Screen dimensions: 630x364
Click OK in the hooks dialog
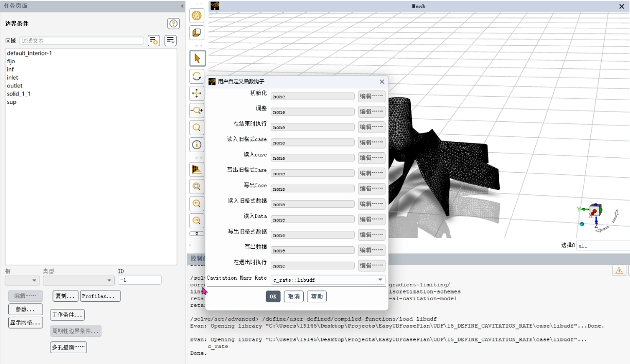273,296
